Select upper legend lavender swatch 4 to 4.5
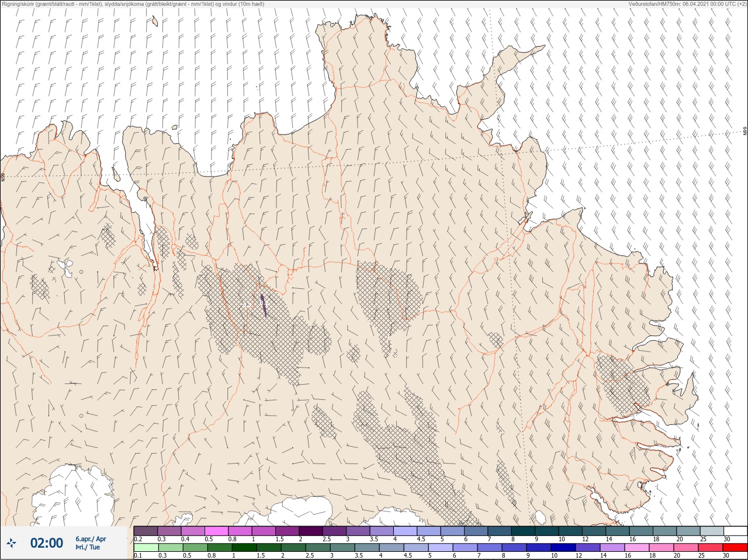Screen dimensions: 748x560 (405, 531)
